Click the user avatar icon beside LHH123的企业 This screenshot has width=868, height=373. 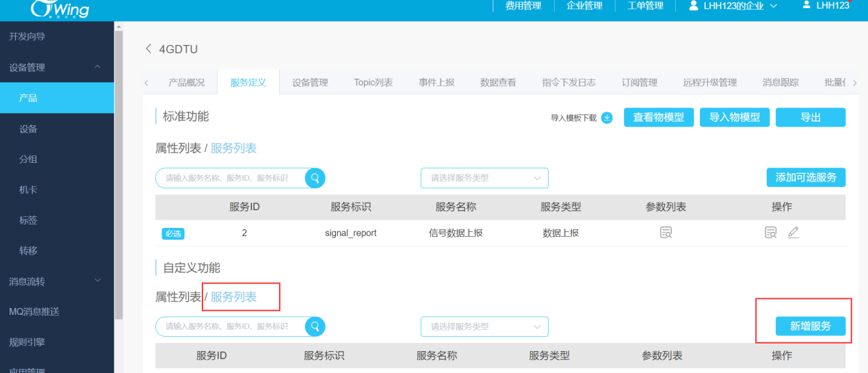tap(693, 5)
